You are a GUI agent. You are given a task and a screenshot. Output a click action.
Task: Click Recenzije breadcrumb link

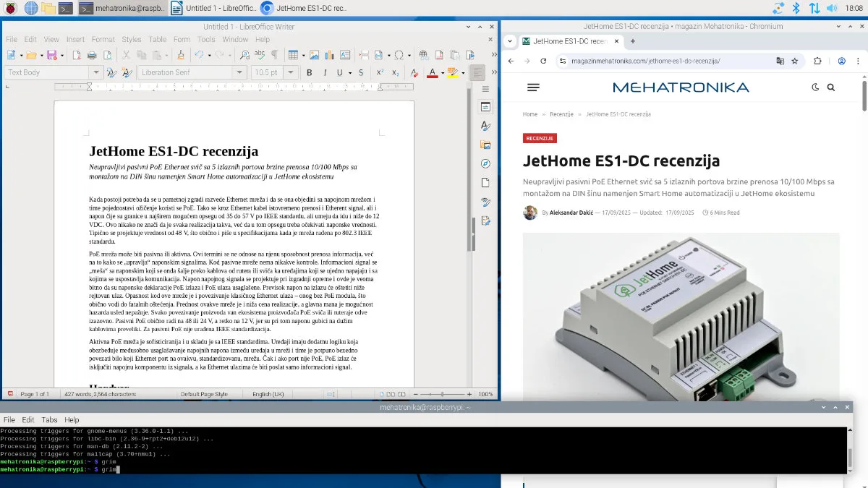pos(561,114)
